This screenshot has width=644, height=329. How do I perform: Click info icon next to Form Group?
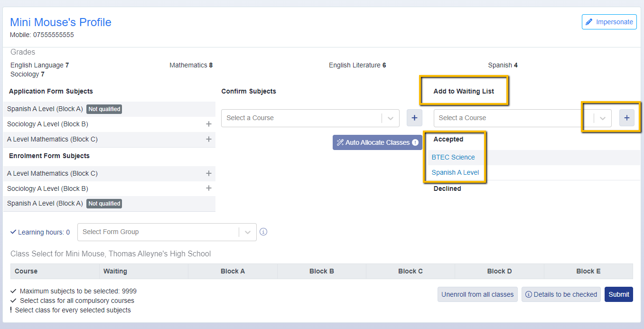tap(263, 232)
